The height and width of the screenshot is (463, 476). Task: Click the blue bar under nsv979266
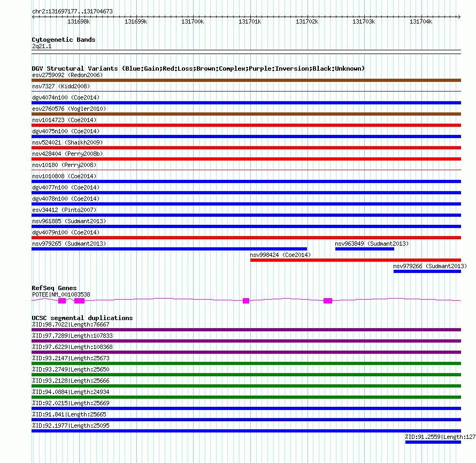(x=427, y=271)
